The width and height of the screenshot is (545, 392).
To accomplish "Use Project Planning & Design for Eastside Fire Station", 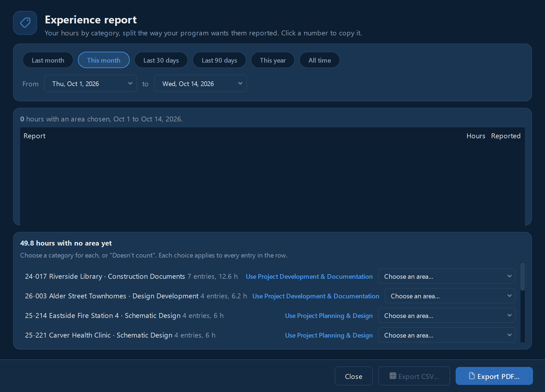I will [x=329, y=316].
